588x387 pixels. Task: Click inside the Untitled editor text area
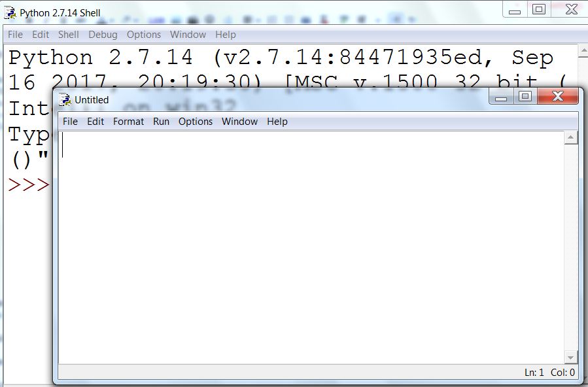(311, 247)
